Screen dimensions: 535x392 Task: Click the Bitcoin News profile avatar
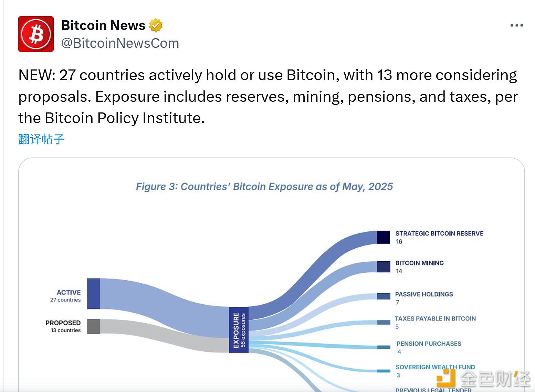pyautogui.click(x=36, y=34)
